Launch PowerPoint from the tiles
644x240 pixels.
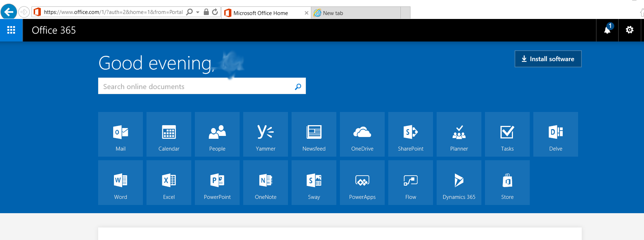[x=217, y=183]
